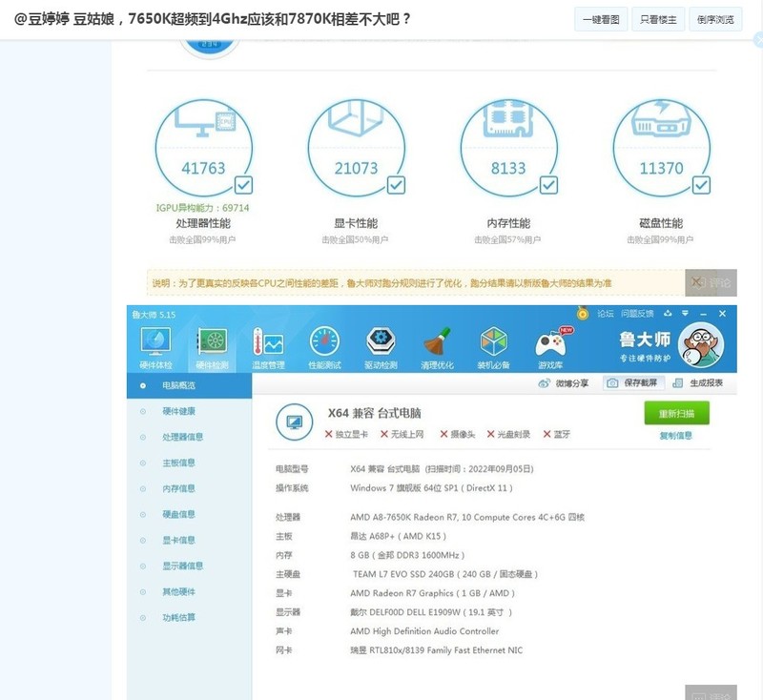This screenshot has height=700, width=763.
Task: Open the main menu dropdown arrow in 鲁大师 title bar
Action: [x=685, y=313]
